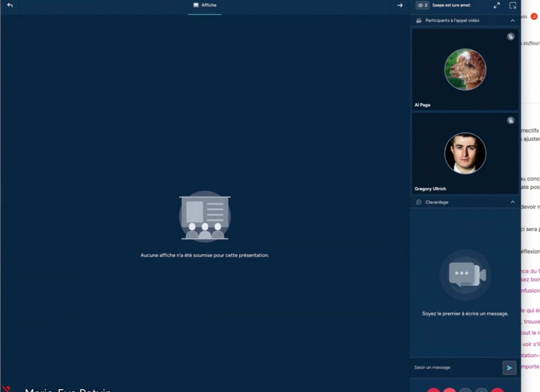Click the Participants à l'appel vidéo header label
540x392 pixels.
[452, 21]
